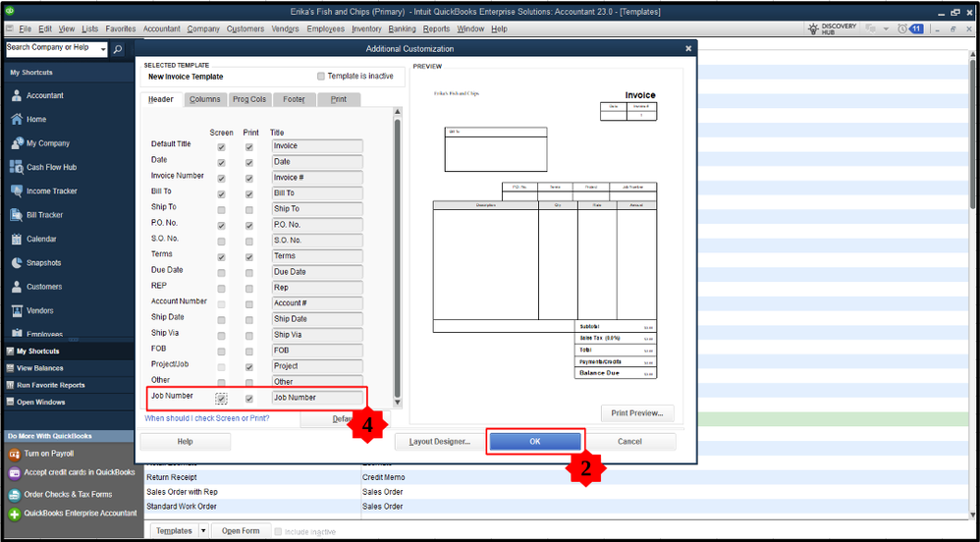The height and width of the screenshot is (542, 980).
Task: Go to the Home shortcut icon
Action: click(x=17, y=120)
